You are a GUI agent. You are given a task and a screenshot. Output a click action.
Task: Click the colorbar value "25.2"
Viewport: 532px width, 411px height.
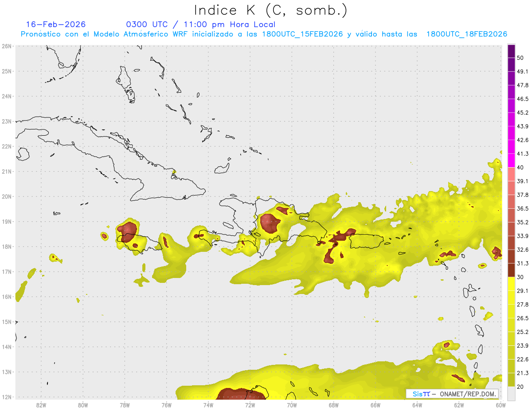pyautogui.click(x=522, y=332)
